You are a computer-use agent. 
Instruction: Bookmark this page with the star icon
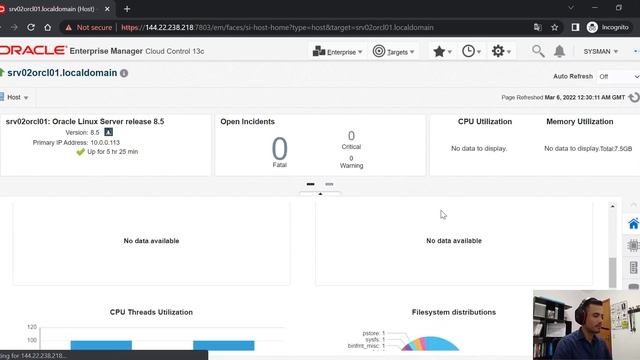[x=554, y=27]
